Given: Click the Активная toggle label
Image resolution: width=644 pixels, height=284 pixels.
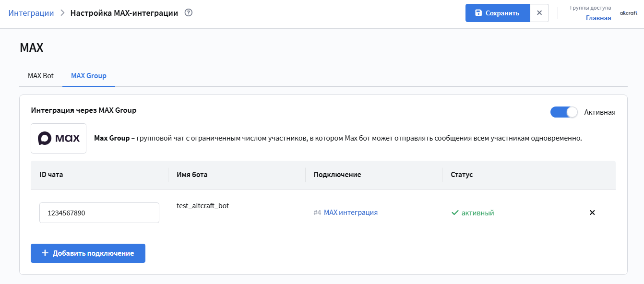Looking at the screenshot, I should pyautogui.click(x=600, y=112).
